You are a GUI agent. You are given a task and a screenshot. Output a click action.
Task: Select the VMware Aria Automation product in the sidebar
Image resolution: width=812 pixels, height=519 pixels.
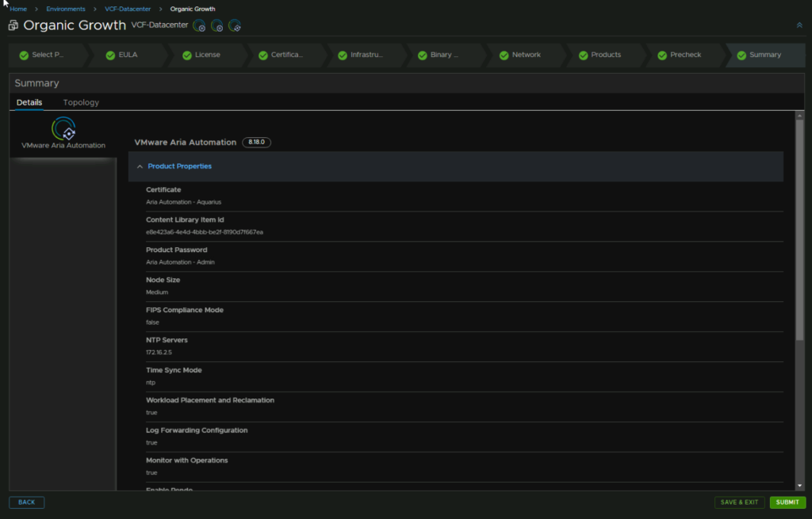(63, 135)
